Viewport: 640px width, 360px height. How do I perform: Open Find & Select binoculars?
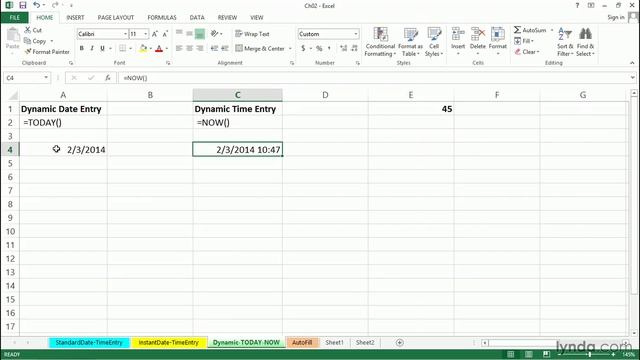pos(585,42)
